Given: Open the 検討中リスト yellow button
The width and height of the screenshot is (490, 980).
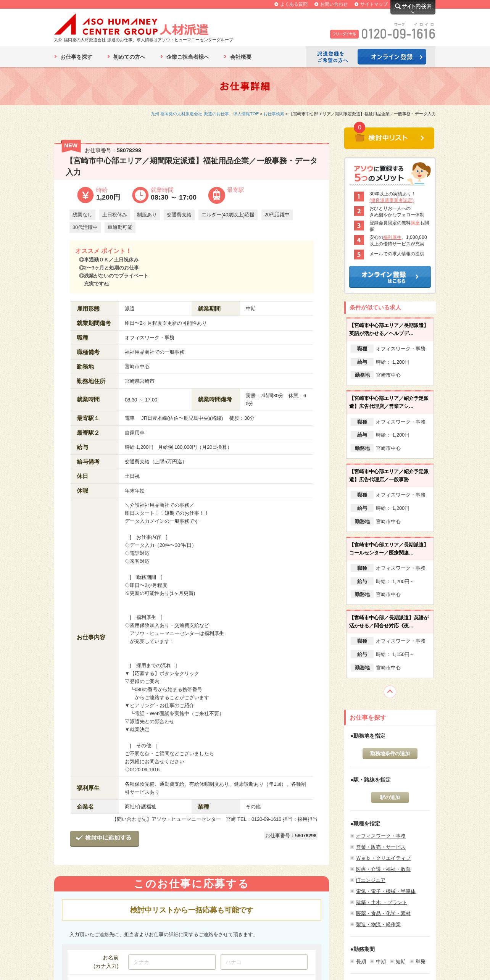Looking at the screenshot, I should pos(389,138).
